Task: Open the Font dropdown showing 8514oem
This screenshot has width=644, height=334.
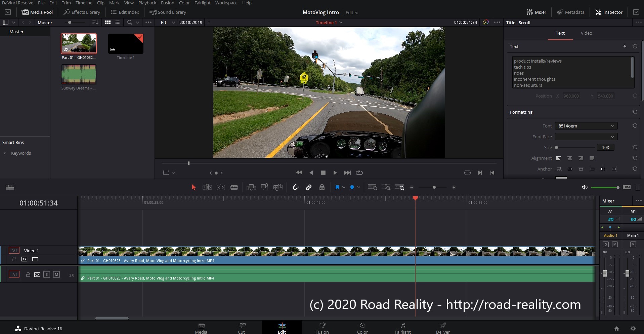Action: pyautogui.click(x=586, y=126)
